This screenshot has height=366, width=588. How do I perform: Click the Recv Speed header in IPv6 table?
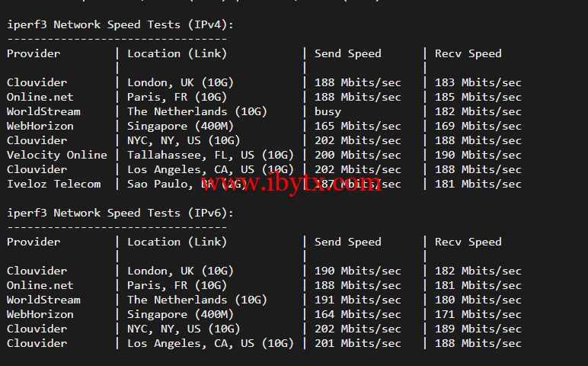click(x=468, y=242)
